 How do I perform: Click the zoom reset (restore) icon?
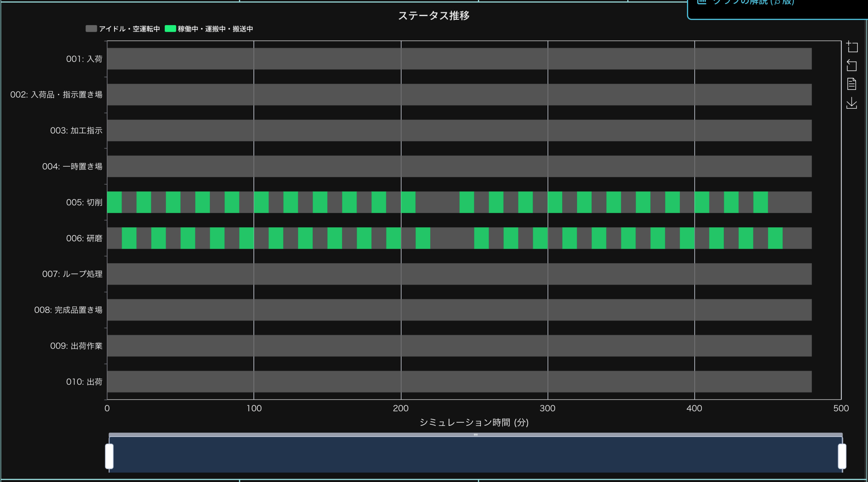click(852, 65)
